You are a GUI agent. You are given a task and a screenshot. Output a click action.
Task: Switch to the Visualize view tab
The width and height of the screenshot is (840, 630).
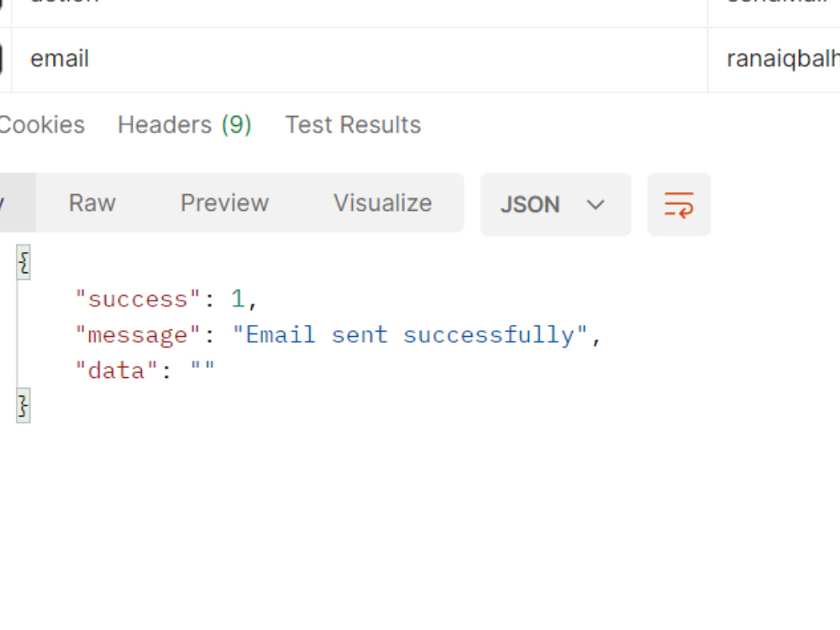[x=382, y=203]
